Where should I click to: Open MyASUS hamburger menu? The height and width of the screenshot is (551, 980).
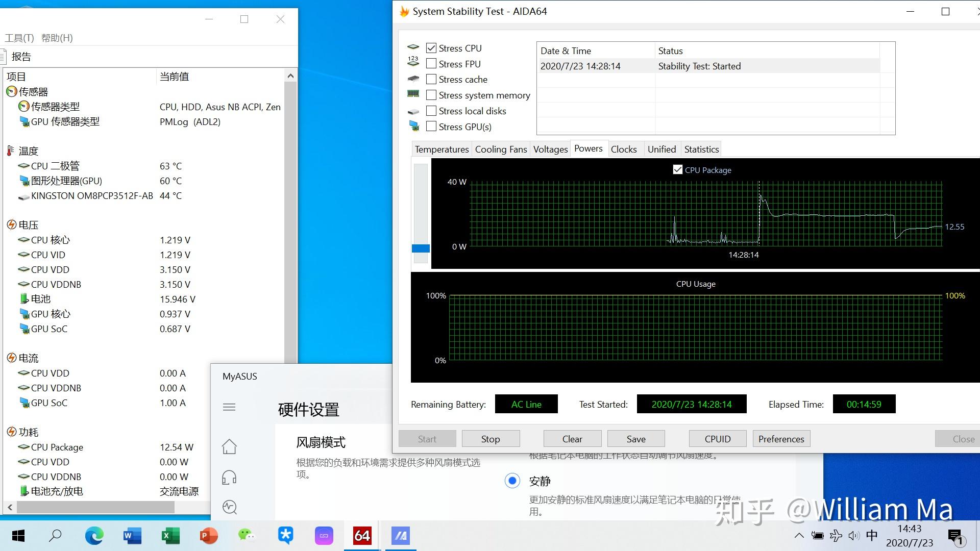point(229,407)
